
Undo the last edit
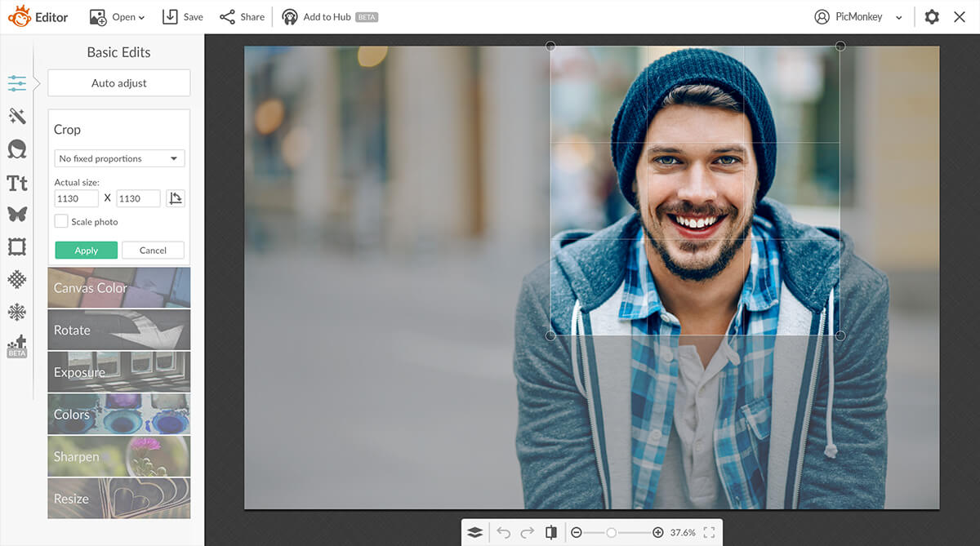pyautogui.click(x=504, y=531)
